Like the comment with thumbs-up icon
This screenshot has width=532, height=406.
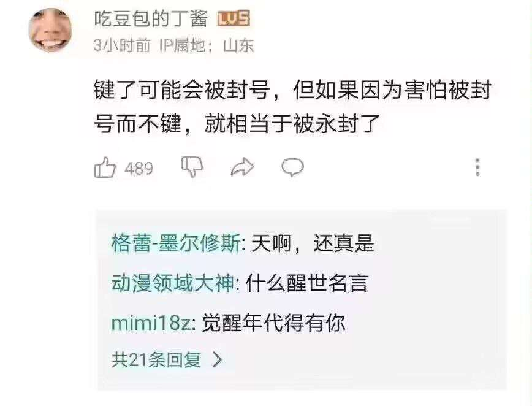[x=104, y=167]
